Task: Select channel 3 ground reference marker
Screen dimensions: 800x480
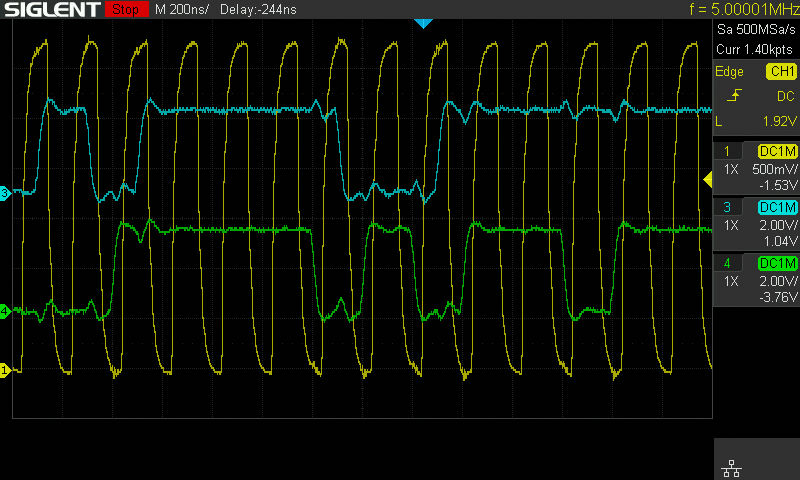Action: point(5,193)
